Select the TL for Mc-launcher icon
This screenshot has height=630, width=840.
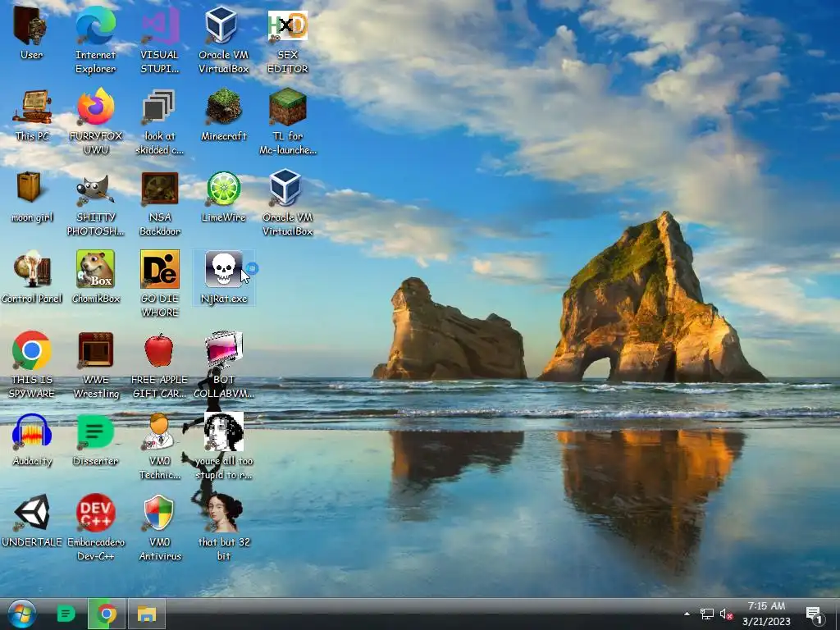(x=288, y=106)
